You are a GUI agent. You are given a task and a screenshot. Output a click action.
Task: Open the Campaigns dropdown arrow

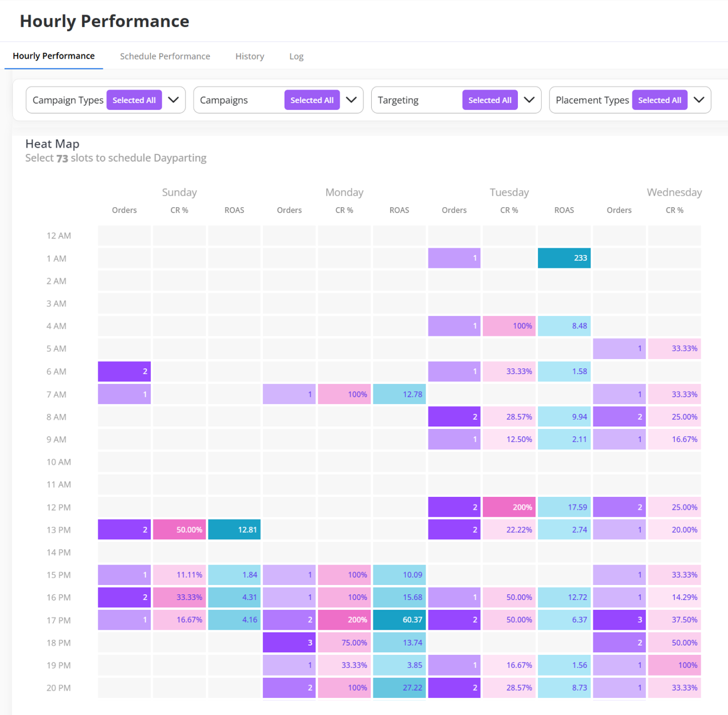[351, 100]
